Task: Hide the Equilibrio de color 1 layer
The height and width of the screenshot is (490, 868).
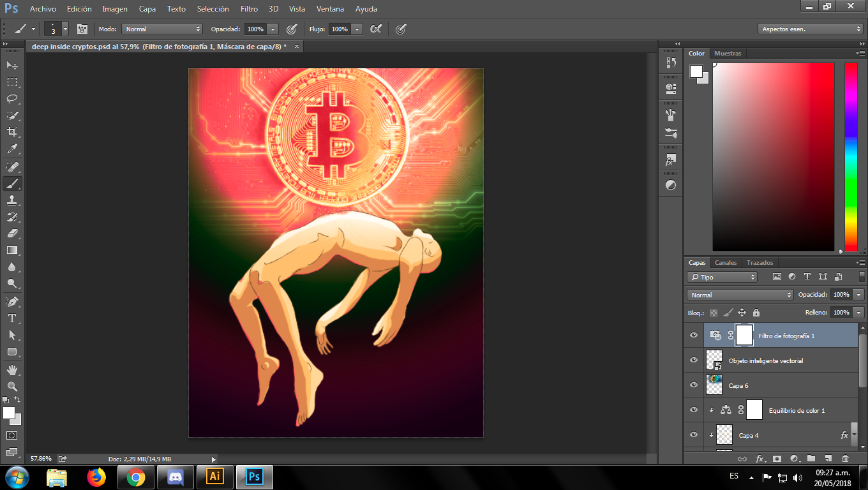Action: pyautogui.click(x=694, y=410)
